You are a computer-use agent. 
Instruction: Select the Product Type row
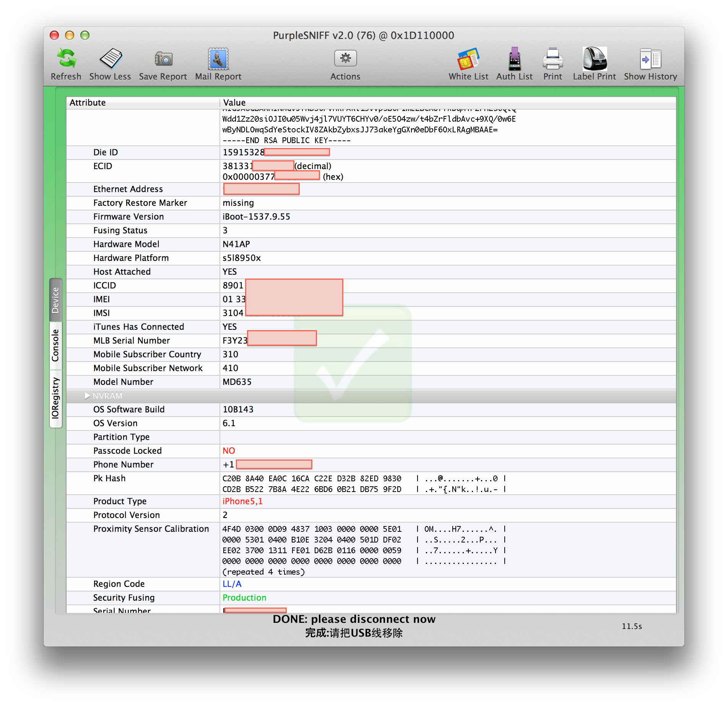coord(371,501)
